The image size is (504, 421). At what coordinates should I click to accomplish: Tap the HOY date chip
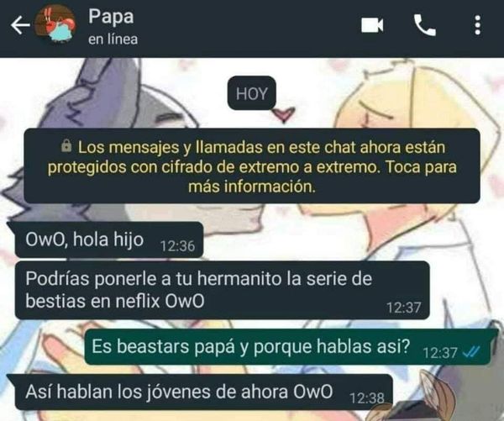point(252,93)
